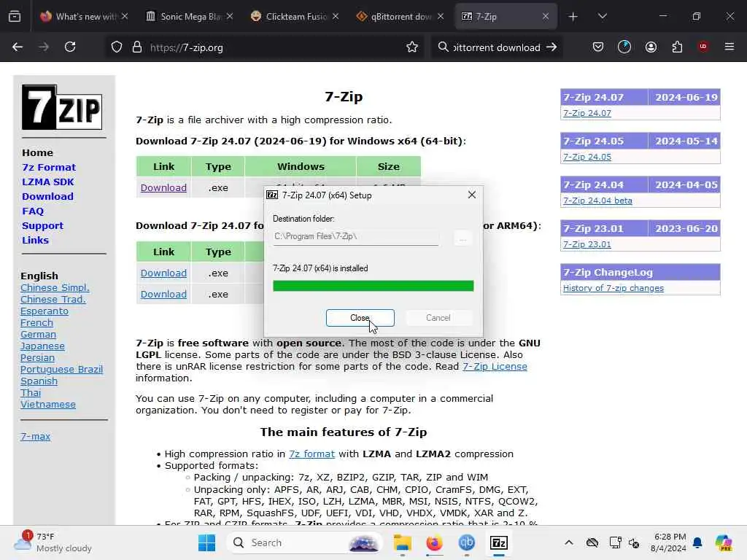
Task: Open the 7z Format sidebar link
Action: [49, 167]
